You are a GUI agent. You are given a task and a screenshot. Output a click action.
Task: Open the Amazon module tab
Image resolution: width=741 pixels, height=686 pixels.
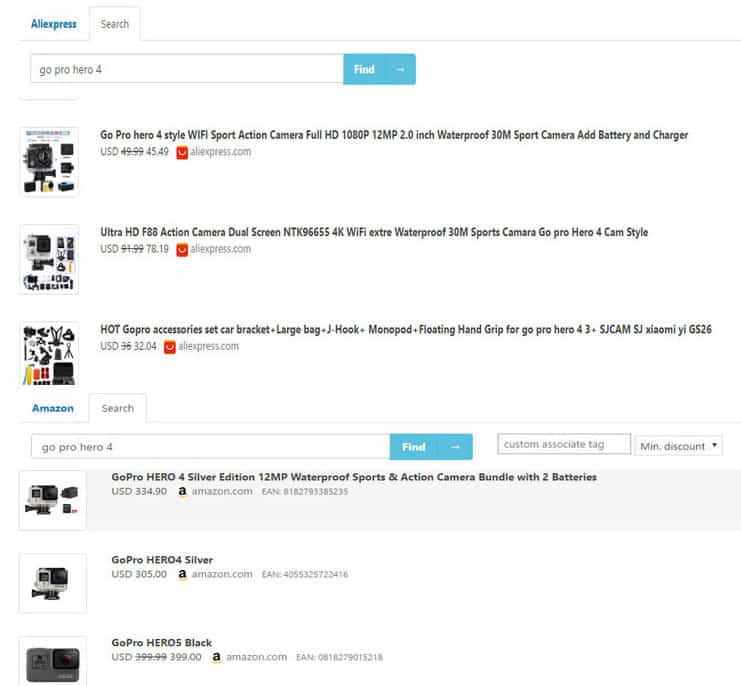53,408
